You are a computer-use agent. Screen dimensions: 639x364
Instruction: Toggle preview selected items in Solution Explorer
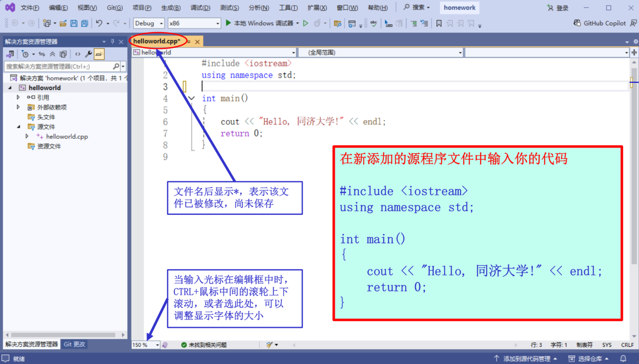(99, 54)
